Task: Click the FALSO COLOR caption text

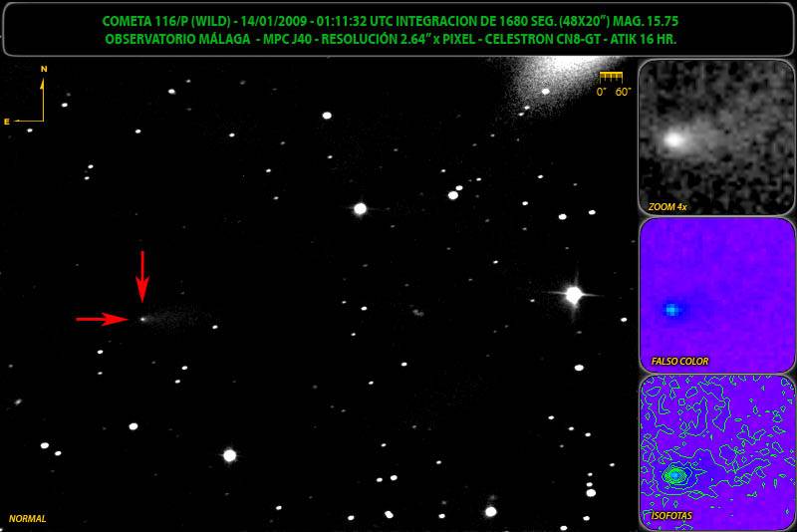Action: [x=679, y=362]
